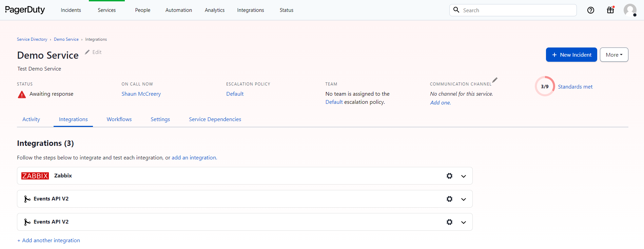Focus the Search input field
This screenshot has height=249, width=644.
click(513, 10)
